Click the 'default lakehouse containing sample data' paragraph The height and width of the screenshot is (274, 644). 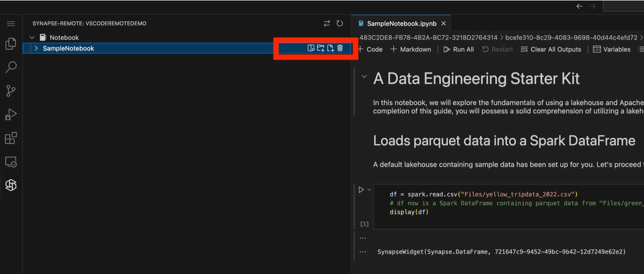508,164
